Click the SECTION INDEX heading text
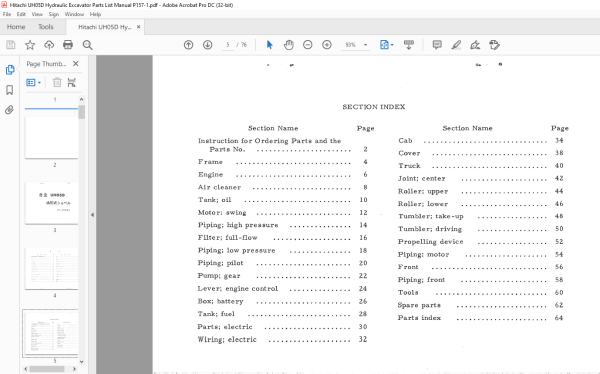The height and width of the screenshot is (374, 600). click(374, 107)
